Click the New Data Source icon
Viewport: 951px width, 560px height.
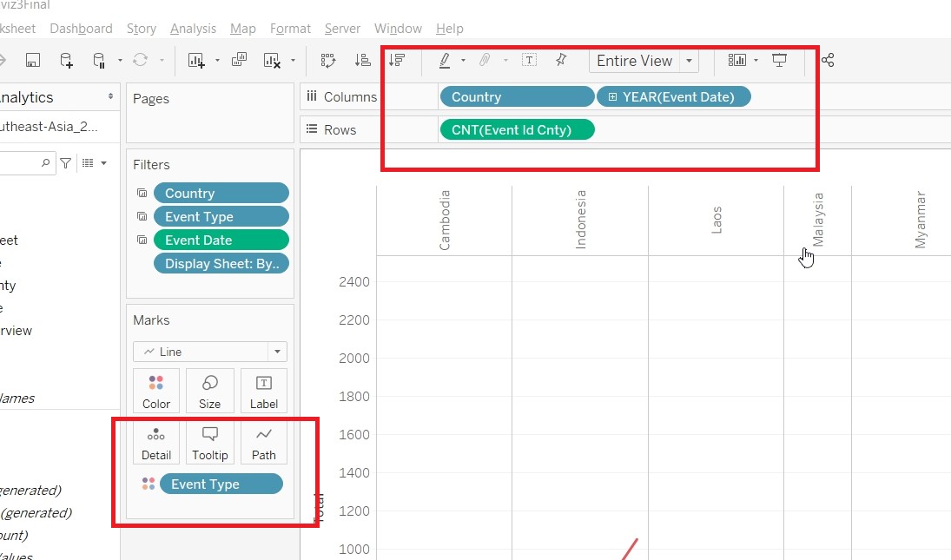point(66,61)
